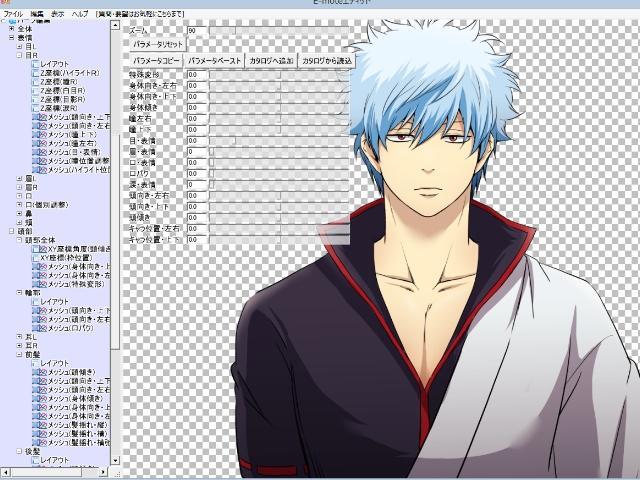This screenshot has width=640, height=480.
Task: Click the XY座標(枠位置) item icon
Action: pos(36,258)
